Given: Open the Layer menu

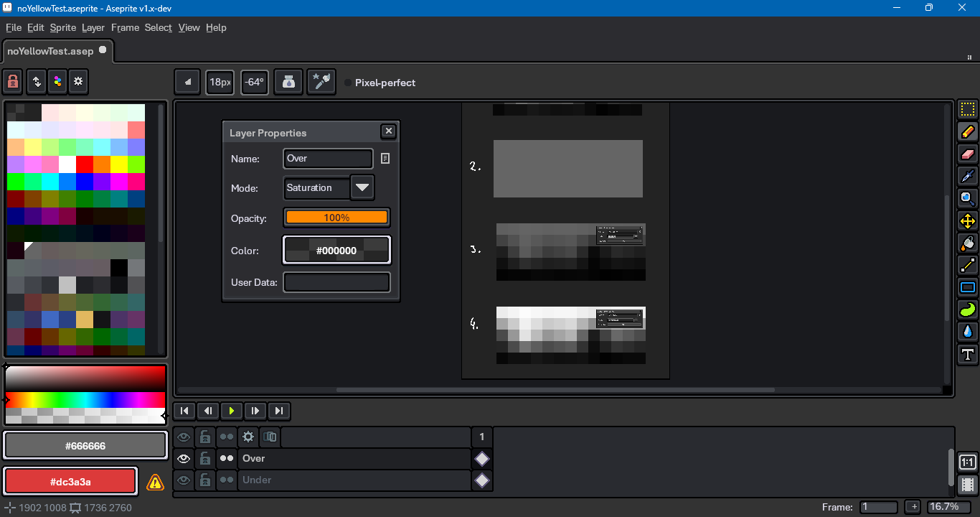Looking at the screenshot, I should click(93, 27).
